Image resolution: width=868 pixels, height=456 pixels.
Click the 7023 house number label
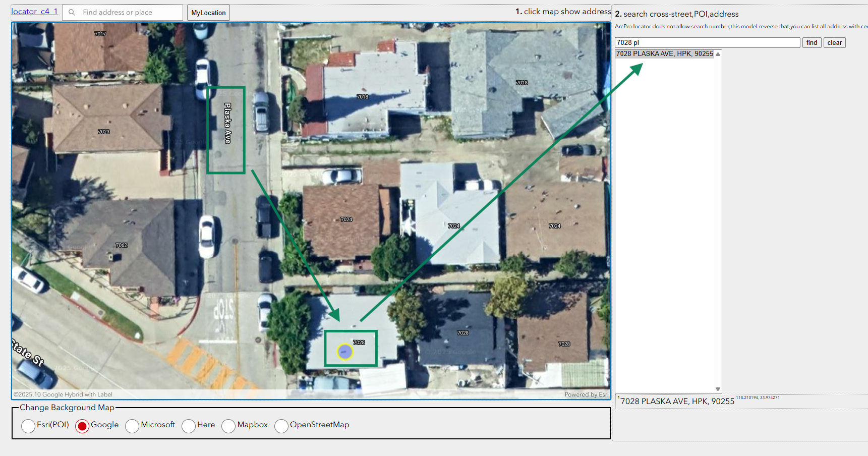pyautogui.click(x=104, y=132)
